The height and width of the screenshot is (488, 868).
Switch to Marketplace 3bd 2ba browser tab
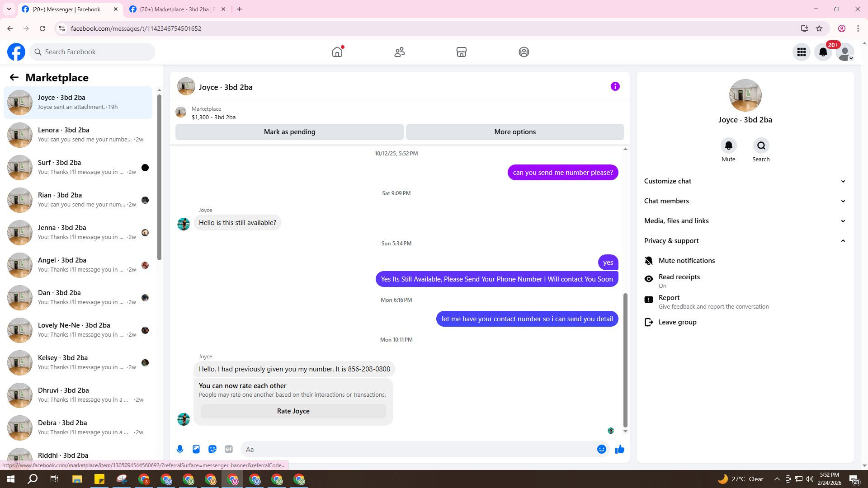click(177, 9)
